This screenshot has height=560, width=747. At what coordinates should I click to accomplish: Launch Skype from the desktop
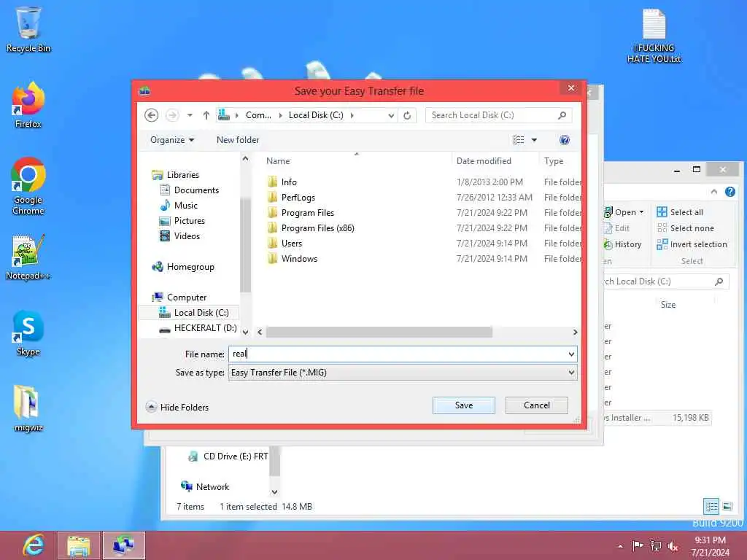click(28, 333)
